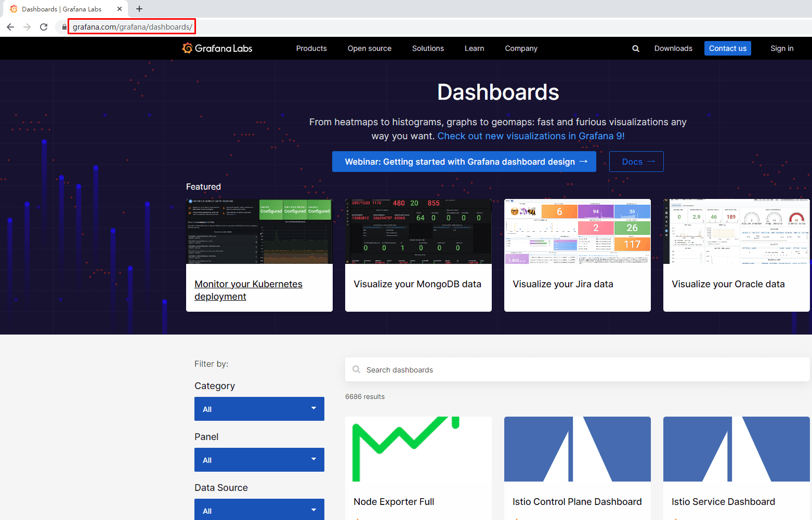This screenshot has height=520, width=812.
Task: Click the Istio Service Dashboard title
Action: tap(723, 502)
